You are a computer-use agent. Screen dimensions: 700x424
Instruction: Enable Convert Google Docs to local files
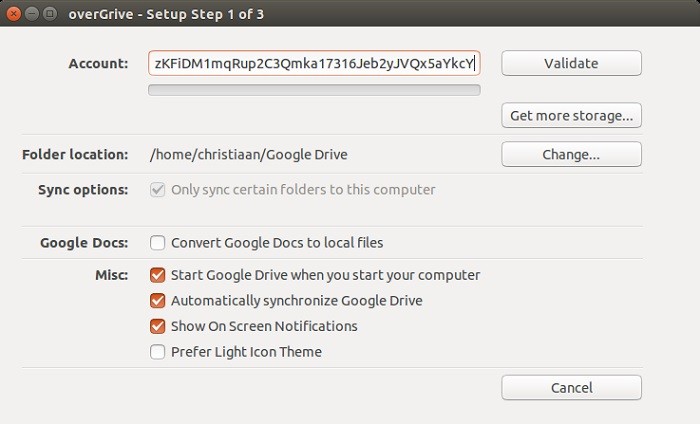click(157, 243)
